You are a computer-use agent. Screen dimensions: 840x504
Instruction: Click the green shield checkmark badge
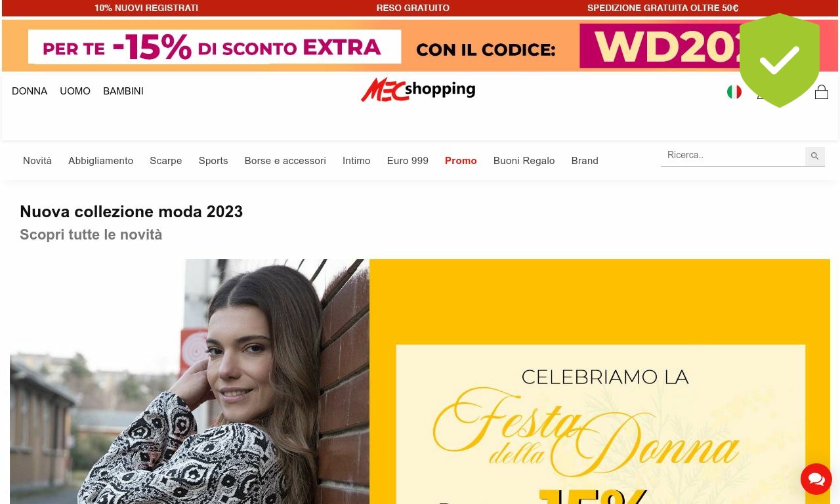click(780, 60)
